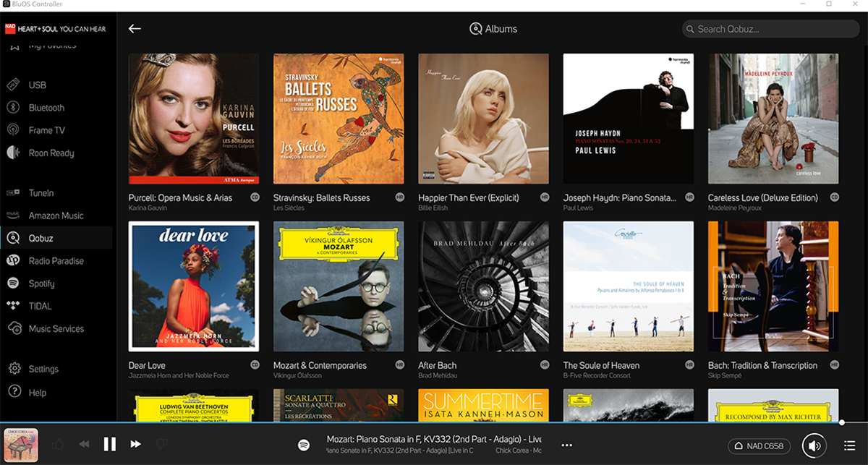Click artist name Billie Eilish
The width and height of the screenshot is (868, 465).
(433, 208)
